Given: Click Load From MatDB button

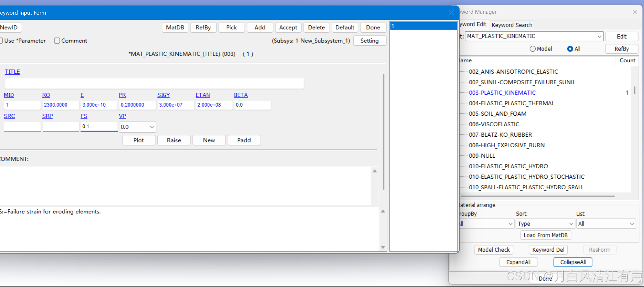Looking at the screenshot, I should coord(545,235).
